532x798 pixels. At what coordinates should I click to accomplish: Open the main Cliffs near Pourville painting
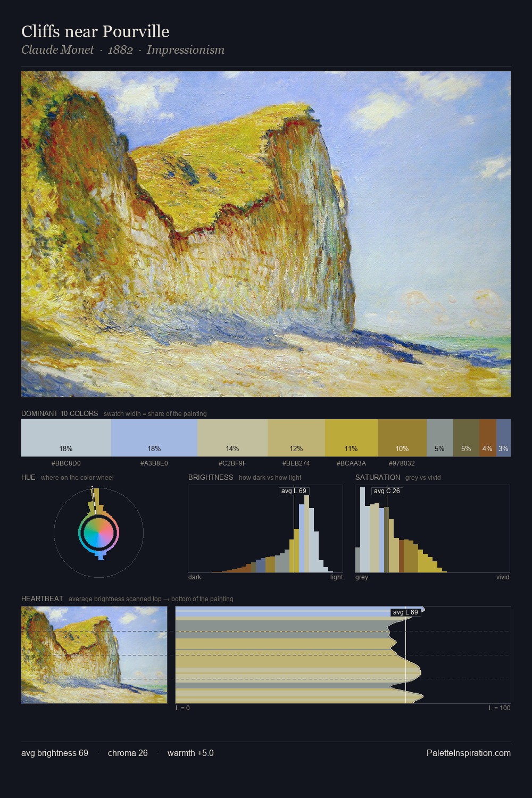[x=266, y=234]
